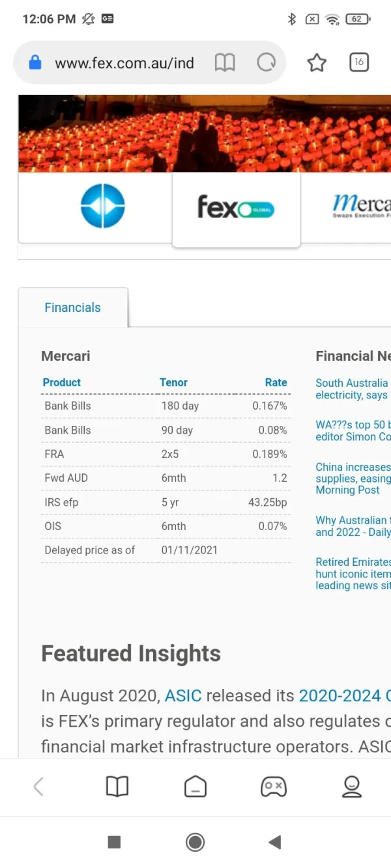
Task: Open the profile icon in bottom toolbar
Action: (352, 787)
